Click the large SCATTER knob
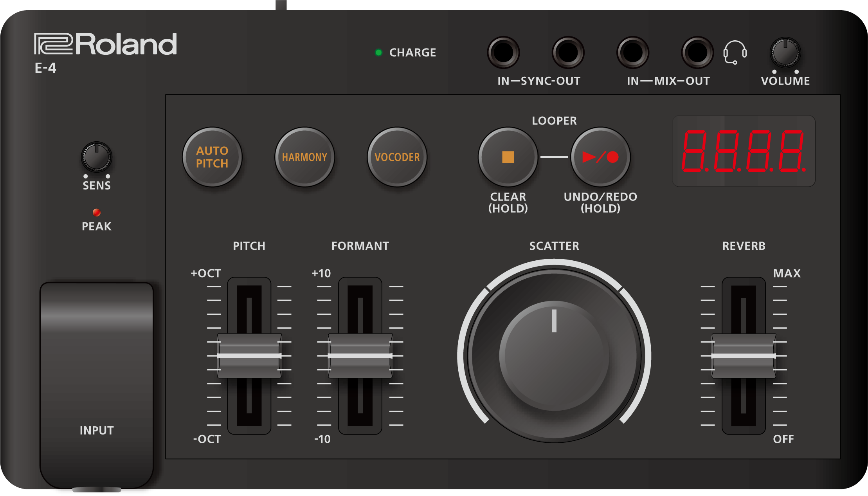 click(x=554, y=356)
